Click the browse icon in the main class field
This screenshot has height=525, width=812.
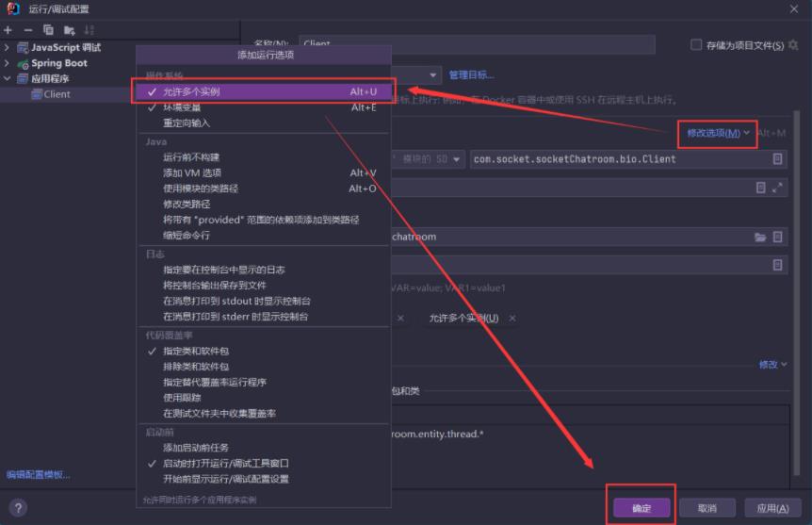777,159
